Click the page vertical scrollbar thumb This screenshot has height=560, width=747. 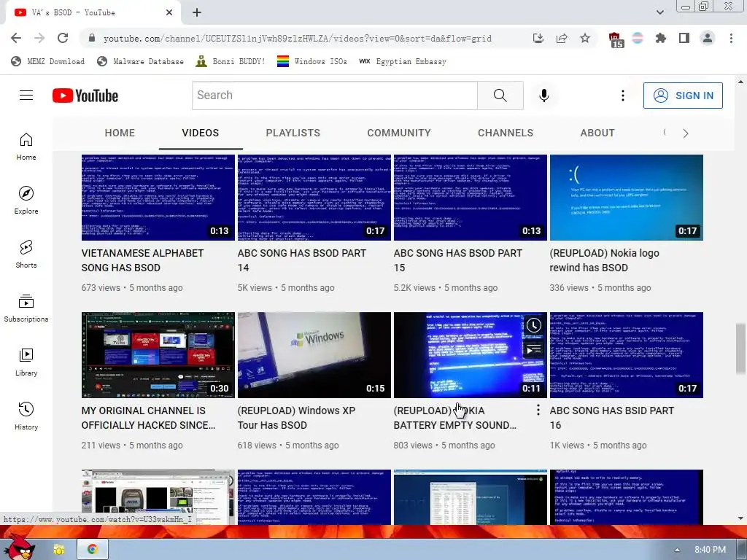click(x=740, y=349)
